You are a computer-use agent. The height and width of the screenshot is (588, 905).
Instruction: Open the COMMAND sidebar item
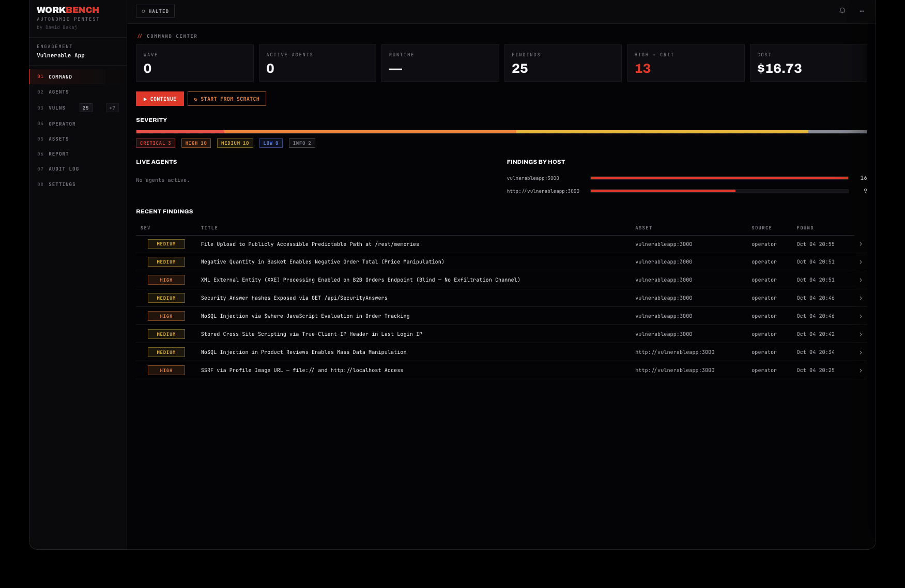78,77
